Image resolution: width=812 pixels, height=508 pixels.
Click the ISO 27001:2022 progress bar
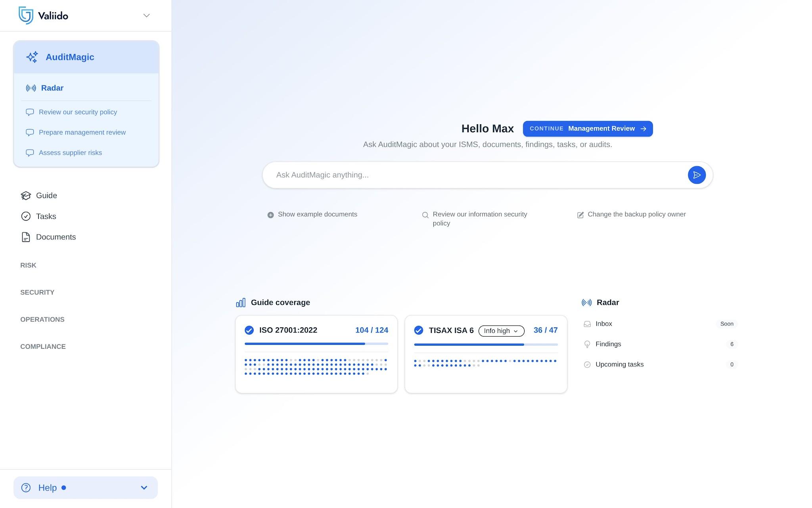click(316, 344)
